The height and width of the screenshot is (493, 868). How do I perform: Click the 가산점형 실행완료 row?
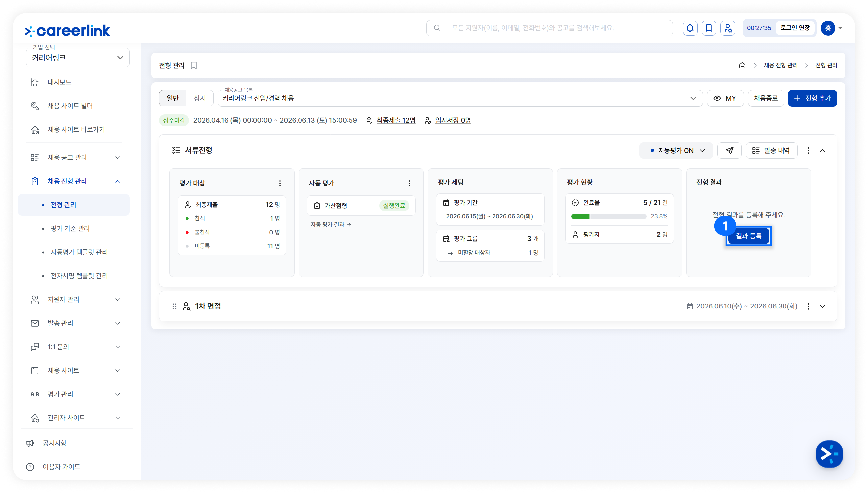click(x=361, y=206)
